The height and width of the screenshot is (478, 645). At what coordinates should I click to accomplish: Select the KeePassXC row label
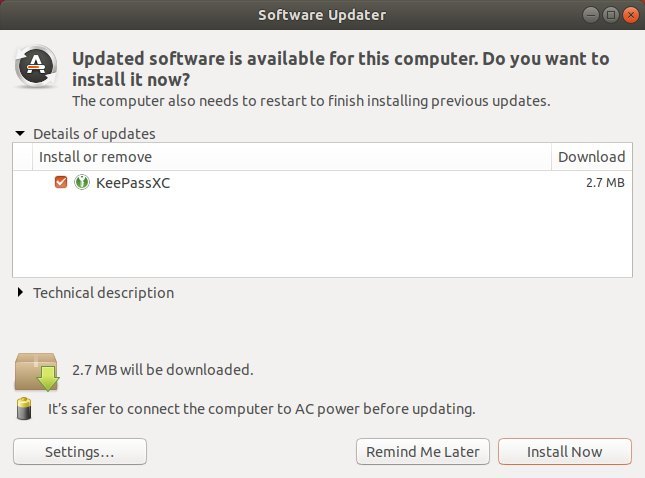[x=133, y=183]
